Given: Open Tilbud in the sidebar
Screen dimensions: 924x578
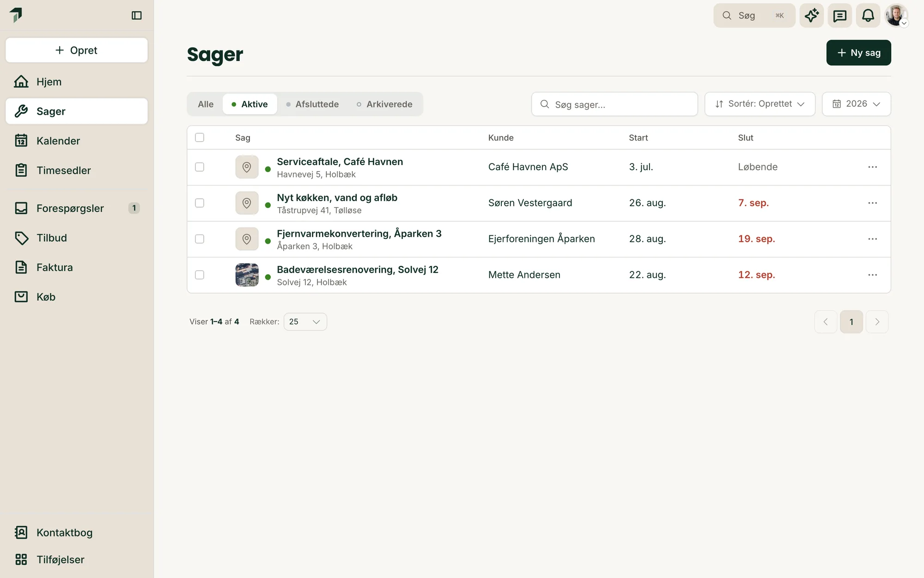Looking at the screenshot, I should point(77,238).
